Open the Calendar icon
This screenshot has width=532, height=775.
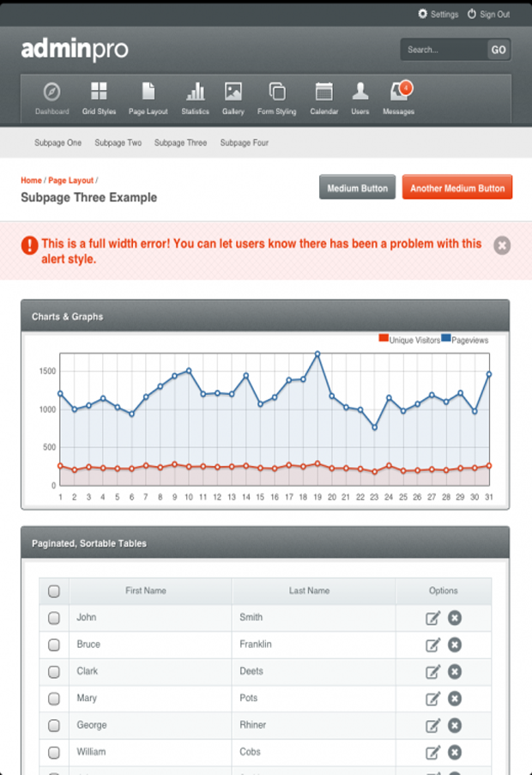click(323, 93)
